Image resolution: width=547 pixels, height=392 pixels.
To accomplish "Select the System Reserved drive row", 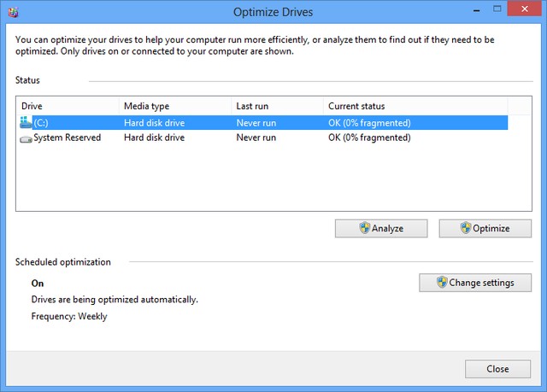I will point(256,137).
